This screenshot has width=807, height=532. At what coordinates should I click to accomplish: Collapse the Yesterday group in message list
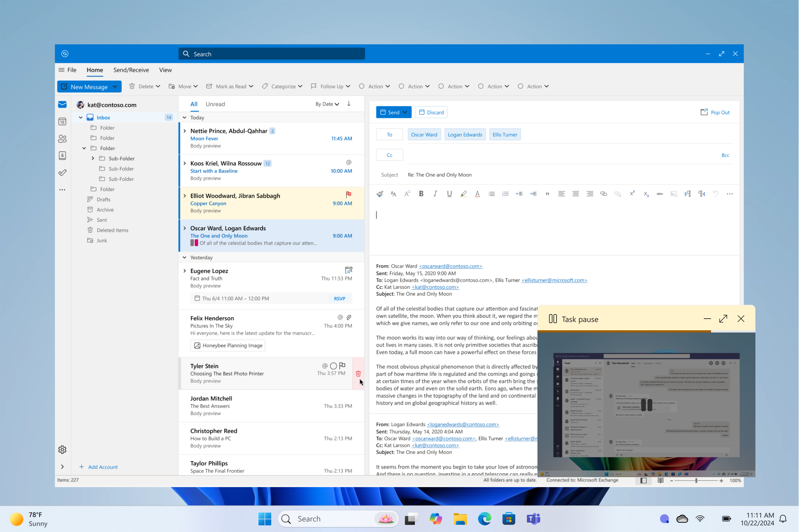(186, 260)
